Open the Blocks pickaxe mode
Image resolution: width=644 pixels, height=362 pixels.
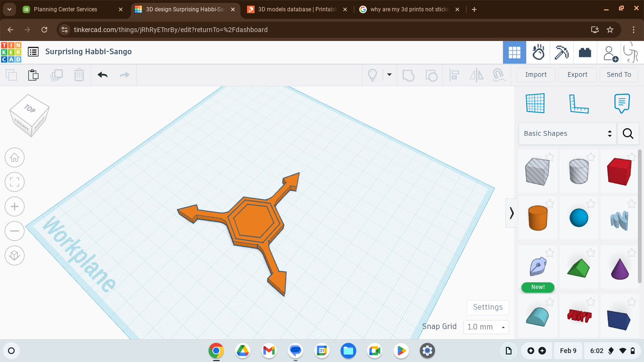pyautogui.click(x=561, y=52)
